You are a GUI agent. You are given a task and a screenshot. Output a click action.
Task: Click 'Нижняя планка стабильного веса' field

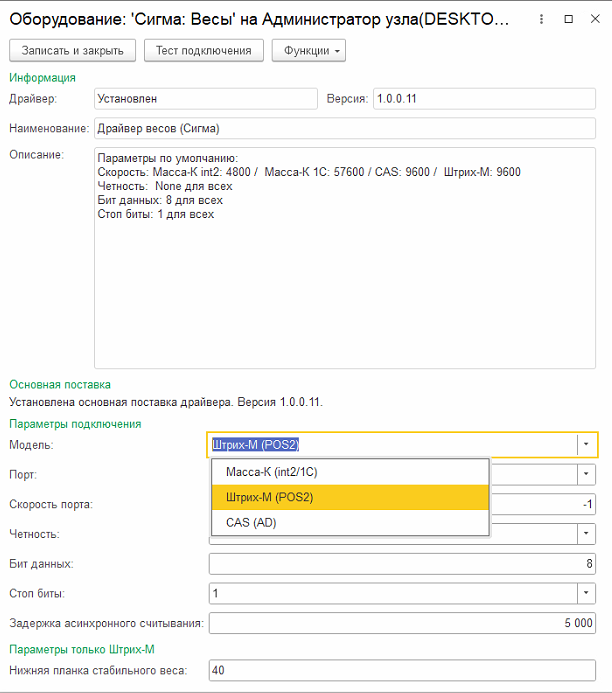pos(402,670)
